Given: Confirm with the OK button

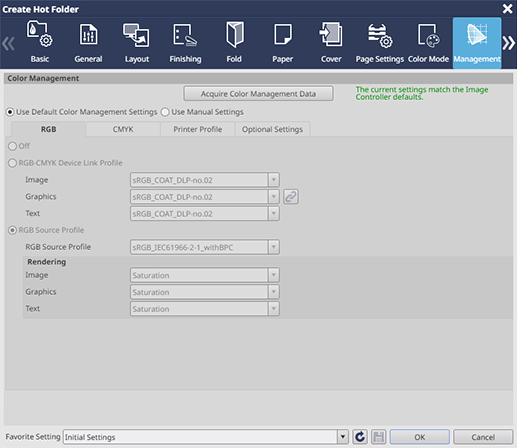Looking at the screenshot, I should pos(420,437).
